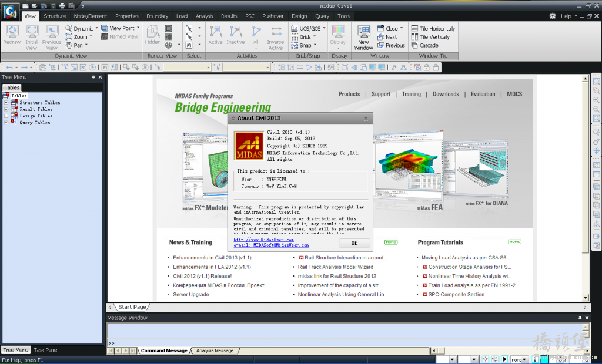
Task: Select the Tables root tree item
Action: (x=19, y=96)
